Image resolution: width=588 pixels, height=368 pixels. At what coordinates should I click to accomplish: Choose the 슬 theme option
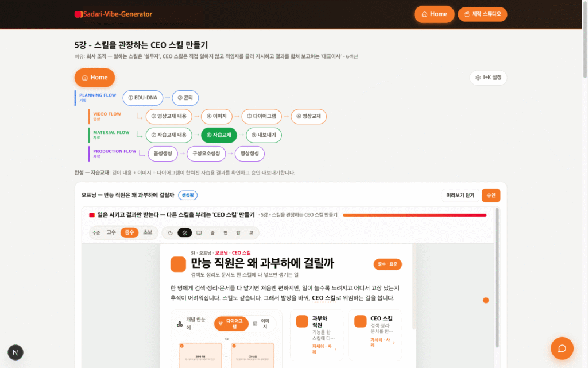pyautogui.click(x=212, y=233)
